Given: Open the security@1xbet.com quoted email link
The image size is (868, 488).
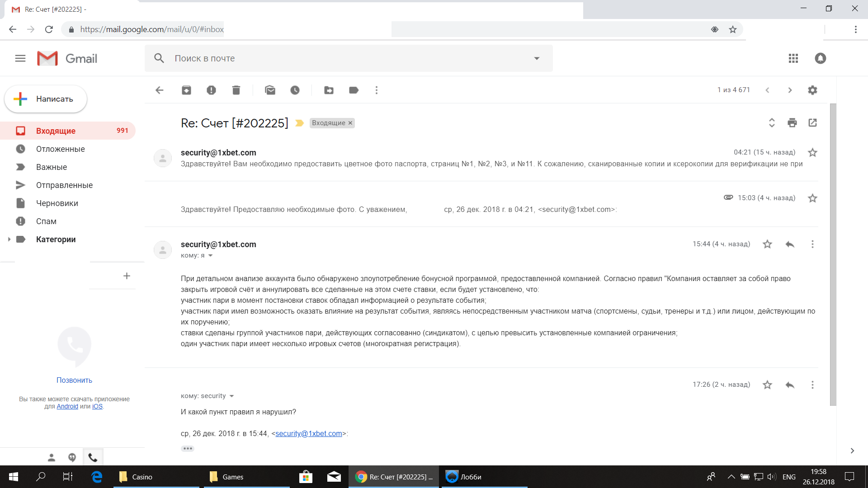Looking at the screenshot, I should 309,434.
